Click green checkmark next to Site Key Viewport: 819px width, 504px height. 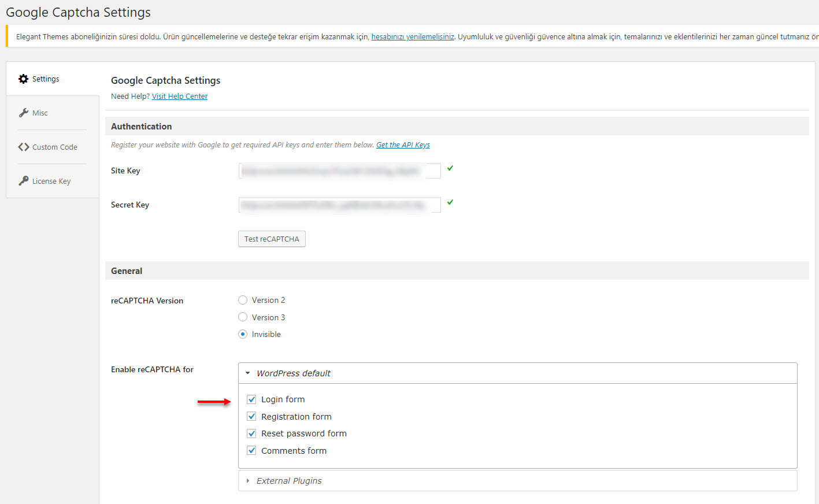[x=450, y=168]
